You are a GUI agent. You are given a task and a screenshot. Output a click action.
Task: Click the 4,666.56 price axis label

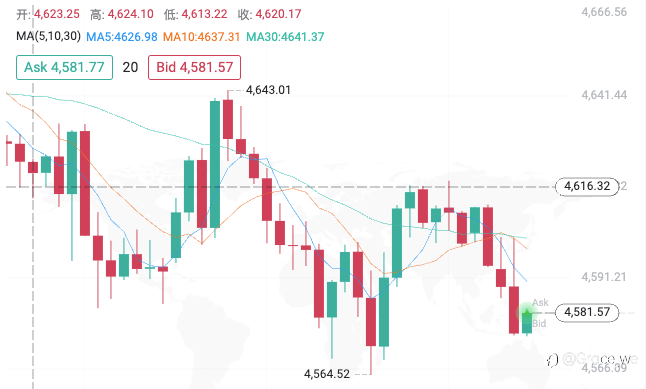pos(604,12)
